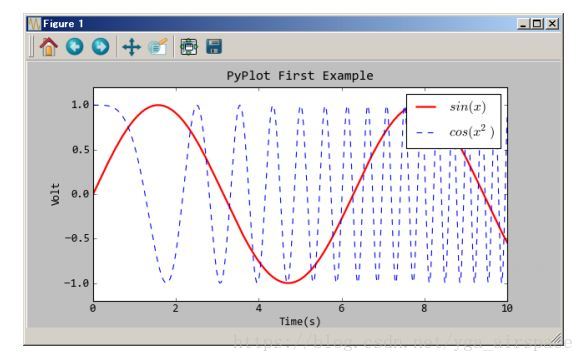Save the figure with the floppy disk icon
This screenshot has height=362, width=584.
(214, 47)
